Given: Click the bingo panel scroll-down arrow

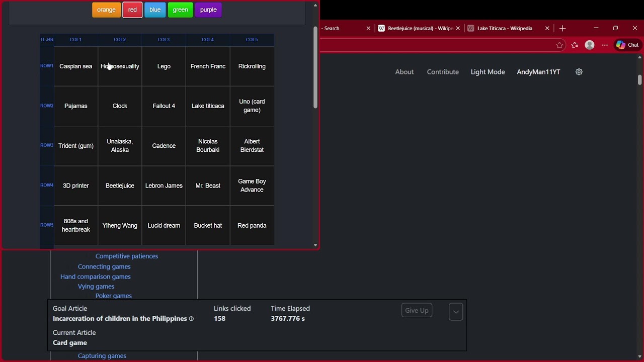Looking at the screenshot, I should coord(315,245).
